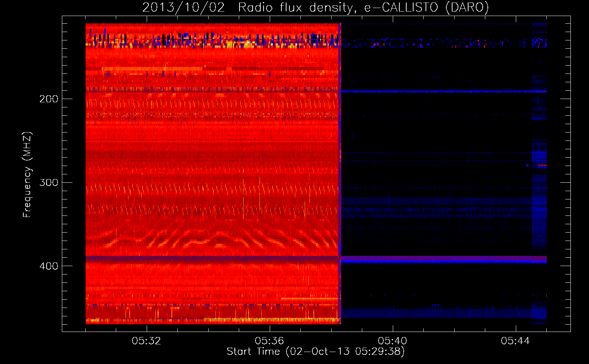The image size is (589, 364).
Task: Click the 05:36 time tick label
Action: pos(269,341)
